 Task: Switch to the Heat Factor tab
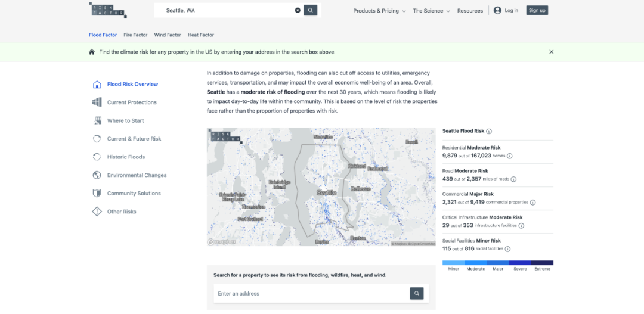click(x=201, y=35)
